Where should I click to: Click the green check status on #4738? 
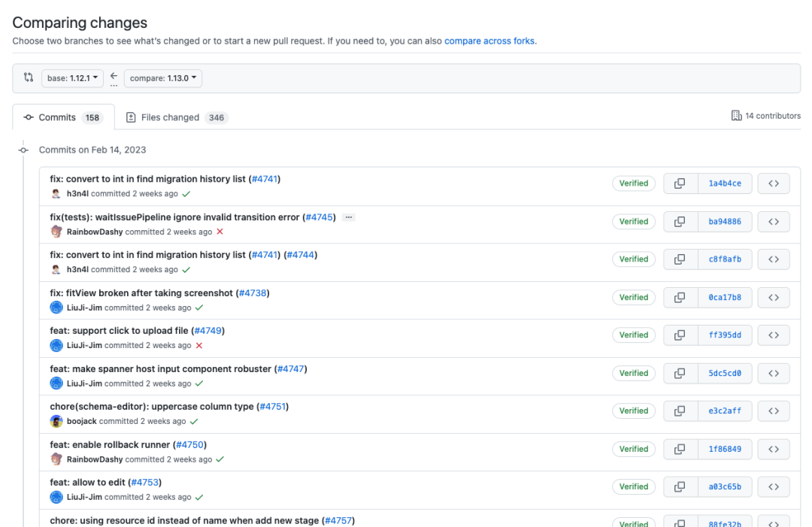[199, 307]
